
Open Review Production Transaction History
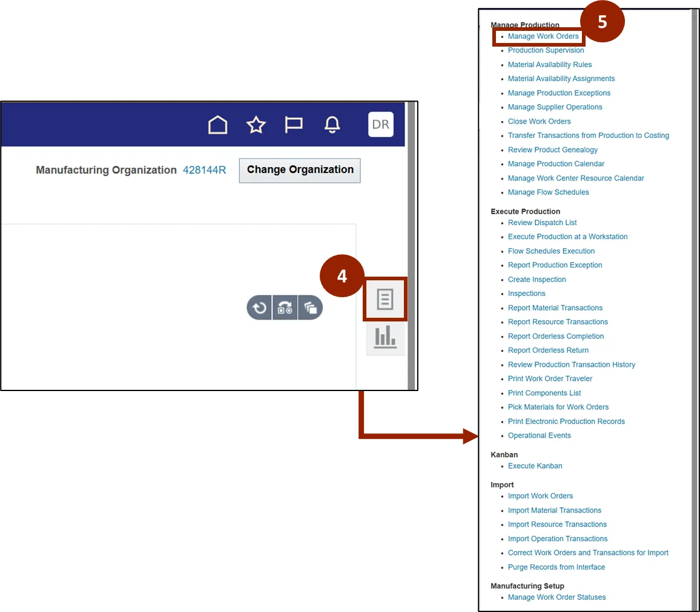[572, 364]
